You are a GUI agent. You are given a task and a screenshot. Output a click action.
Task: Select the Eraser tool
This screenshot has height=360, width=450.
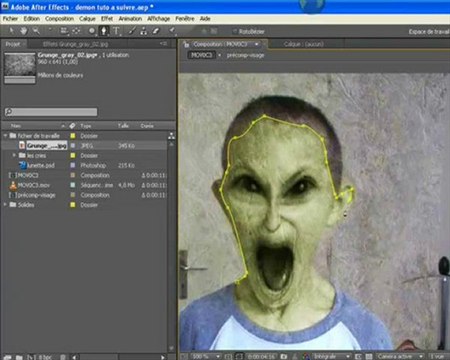156,31
